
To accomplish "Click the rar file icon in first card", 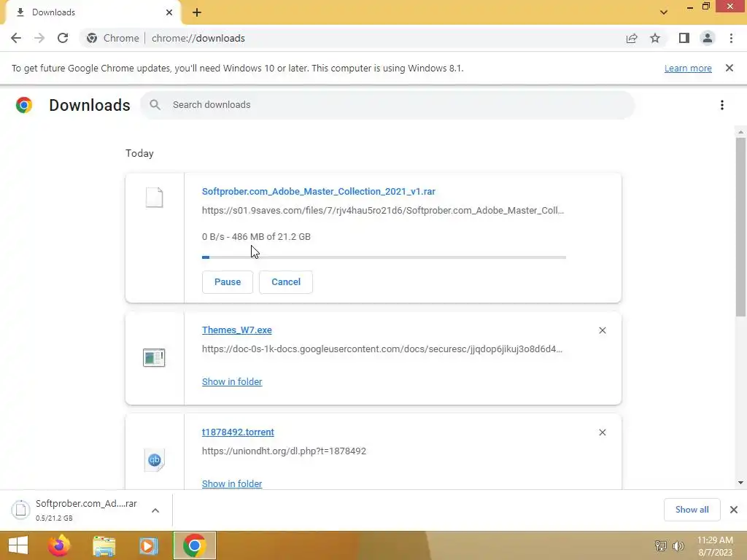I will pyautogui.click(x=155, y=197).
